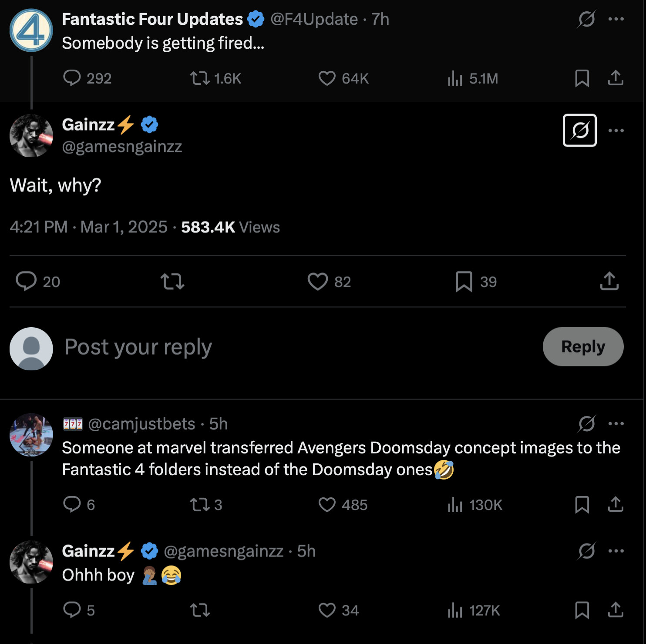Viewport: 646px width, 644px height.
Task: Reply to the "Ohhh boy" post
Action: tap(72, 610)
